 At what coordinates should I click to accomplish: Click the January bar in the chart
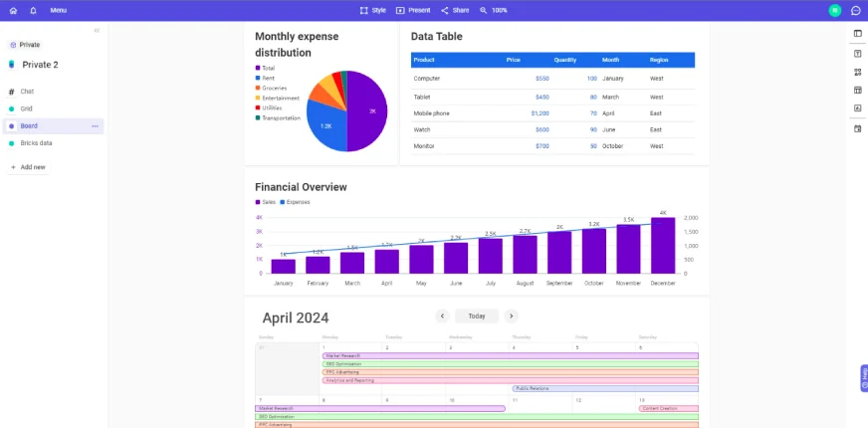tap(284, 267)
